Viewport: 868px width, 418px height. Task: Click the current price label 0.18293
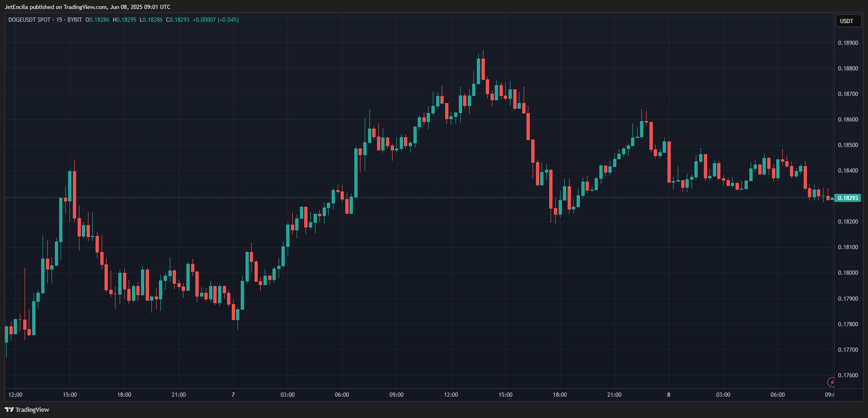848,198
